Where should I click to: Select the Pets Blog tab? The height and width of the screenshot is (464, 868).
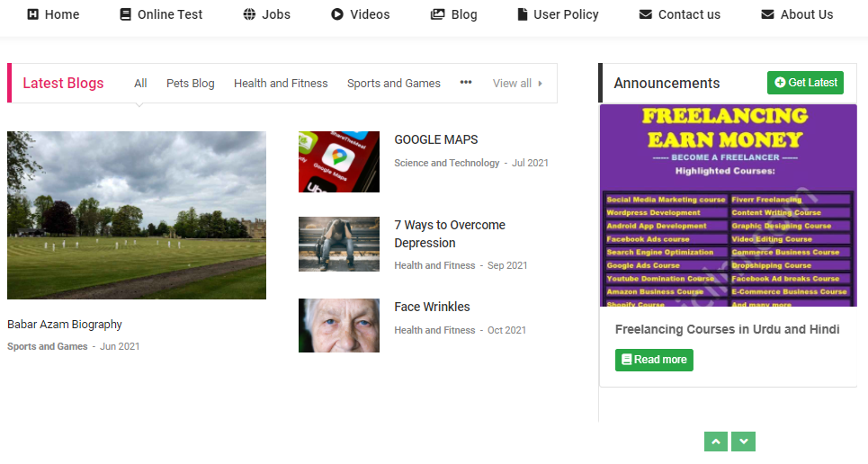pyautogui.click(x=190, y=84)
